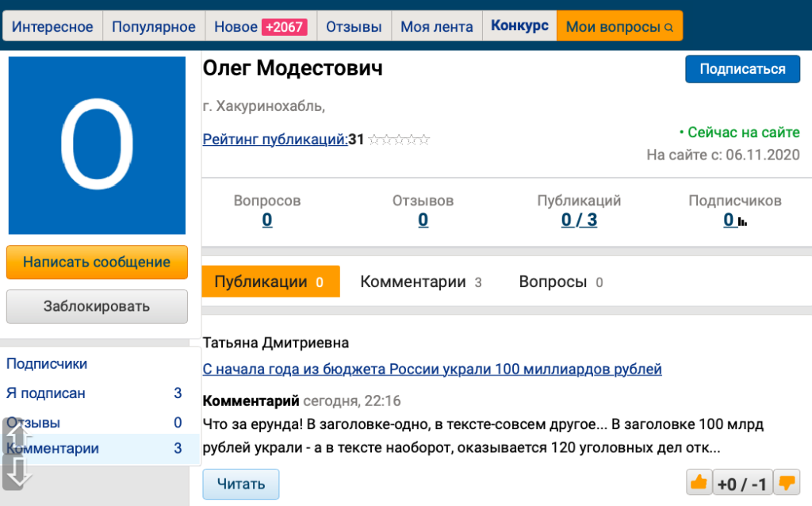Open the article link about 100 миллиардов рублей
The width and height of the screenshot is (812, 506).
432,369
